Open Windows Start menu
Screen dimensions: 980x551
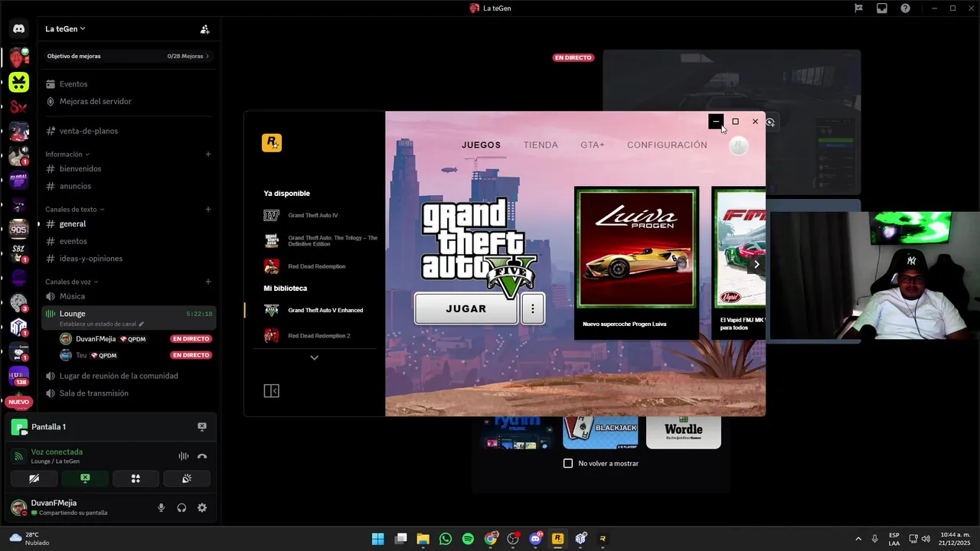[x=377, y=539]
